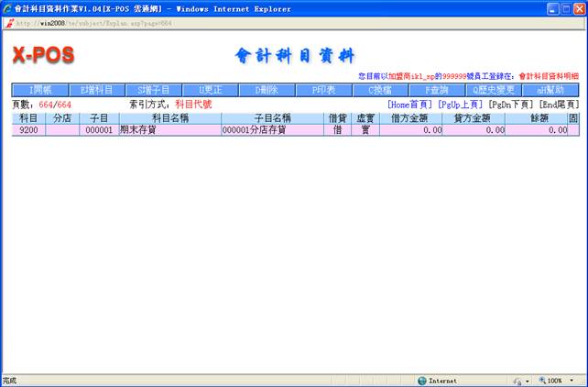Viewport: 588px width, 387px height.
Task: Click the E增科目 button
Action: pos(96,90)
